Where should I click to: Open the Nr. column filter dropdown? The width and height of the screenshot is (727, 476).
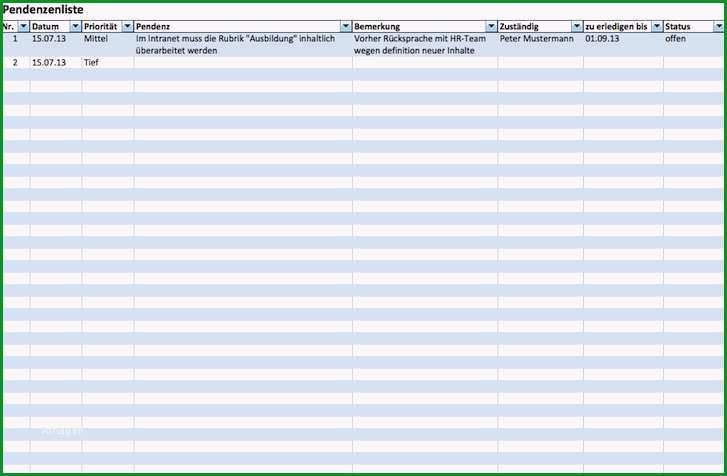tap(23, 26)
